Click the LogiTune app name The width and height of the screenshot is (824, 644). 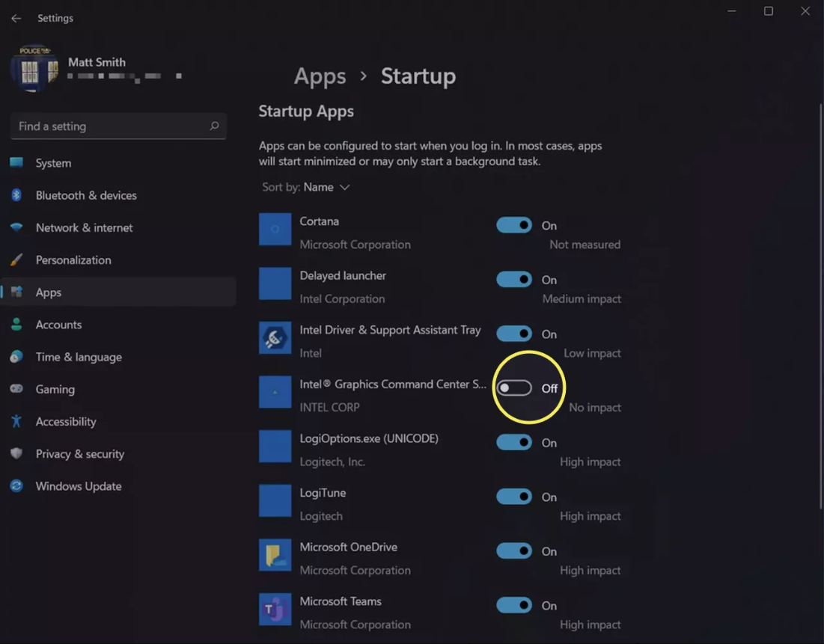(x=323, y=493)
